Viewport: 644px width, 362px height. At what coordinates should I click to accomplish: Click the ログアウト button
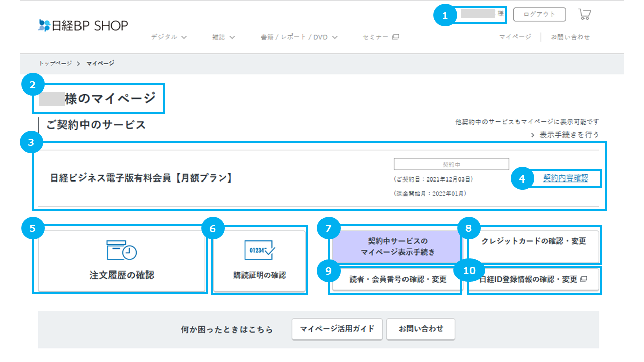539,14
